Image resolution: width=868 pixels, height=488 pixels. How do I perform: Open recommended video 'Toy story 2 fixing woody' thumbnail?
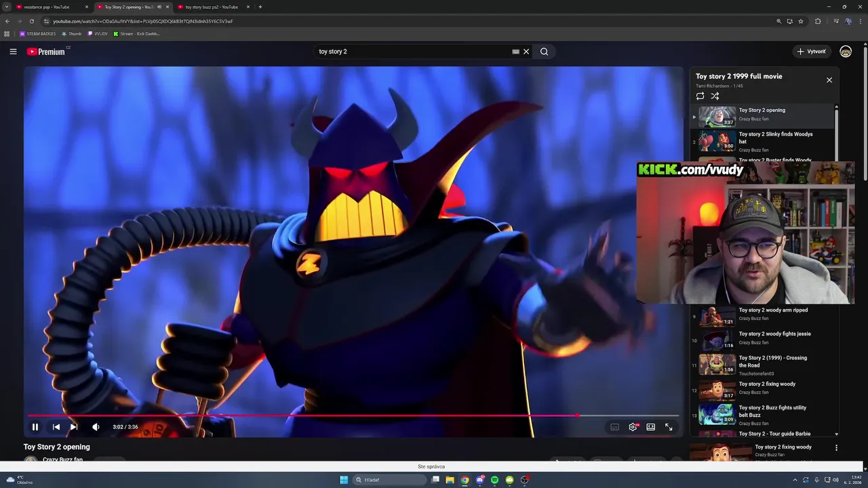coord(720,452)
